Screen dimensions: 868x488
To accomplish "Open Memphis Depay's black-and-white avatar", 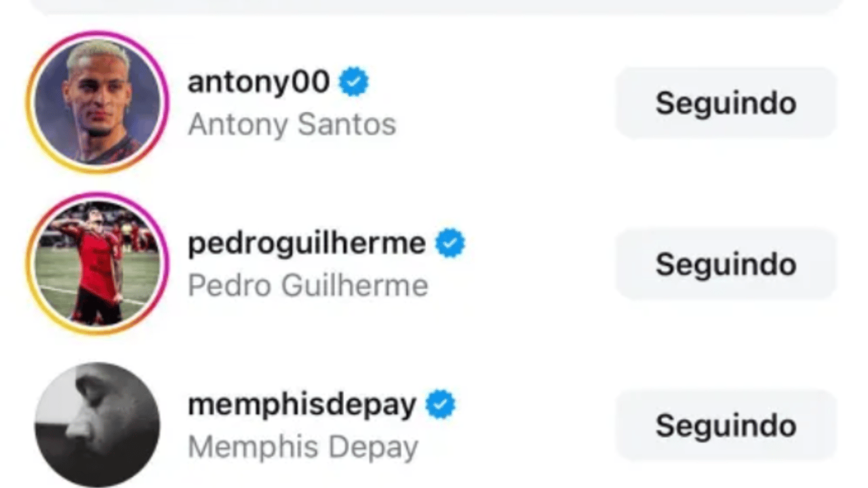I will (98, 425).
